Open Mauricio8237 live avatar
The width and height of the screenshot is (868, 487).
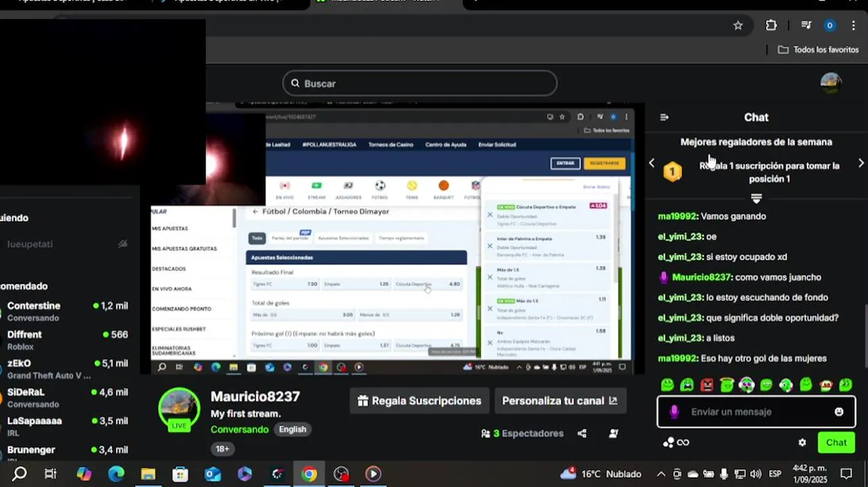coord(179,409)
